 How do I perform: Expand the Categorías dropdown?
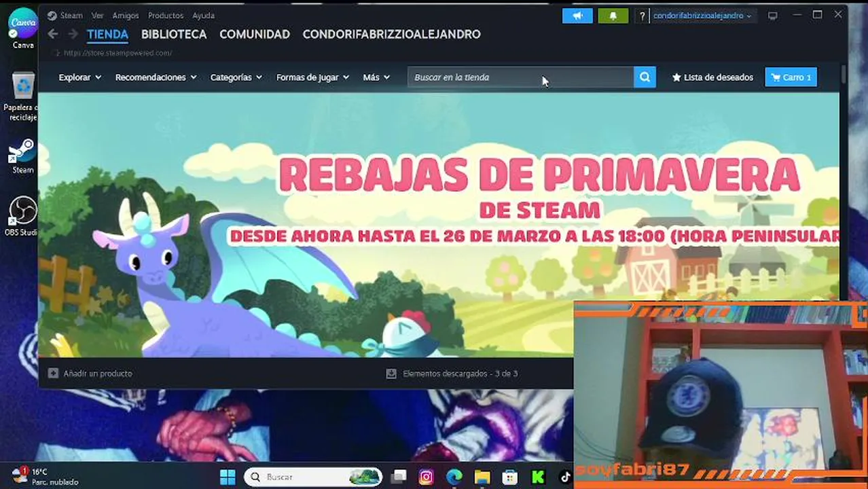(236, 77)
